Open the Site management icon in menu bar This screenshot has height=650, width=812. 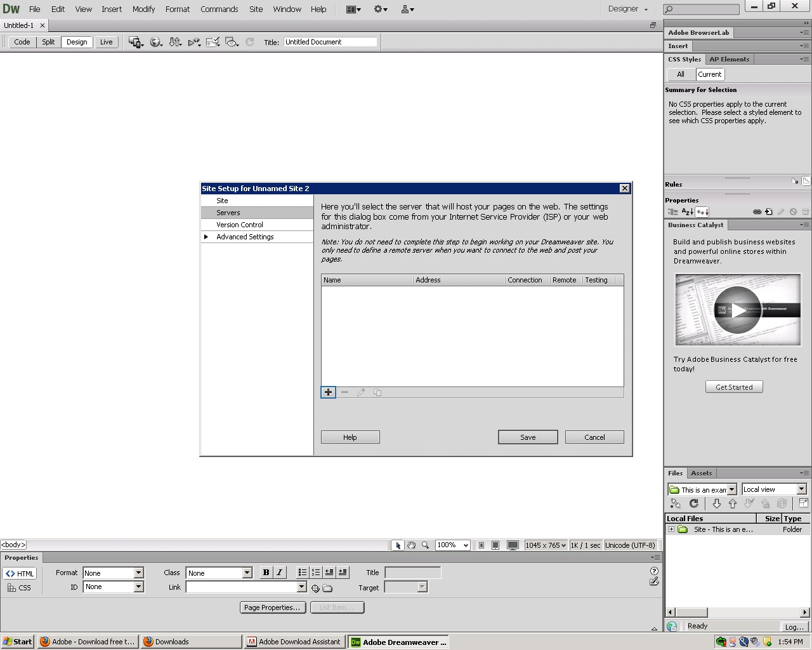[407, 9]
